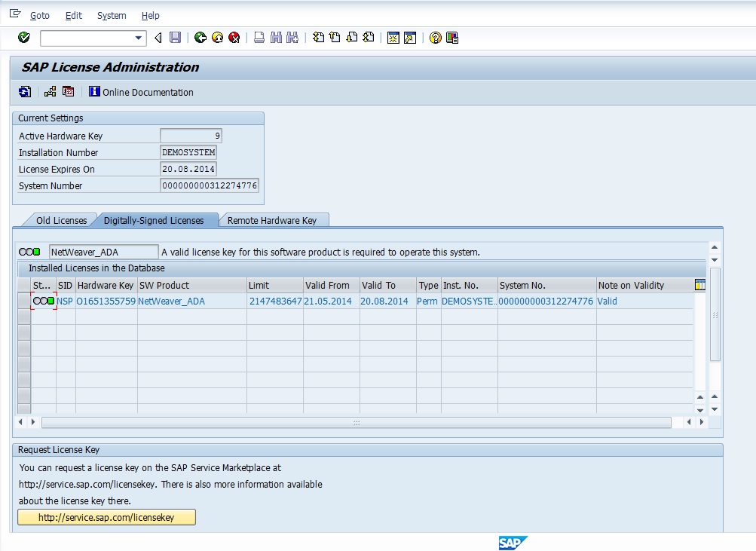Open Help via yellow question mark icon
This screenshot has height=551, width=756.
[435, 38]
